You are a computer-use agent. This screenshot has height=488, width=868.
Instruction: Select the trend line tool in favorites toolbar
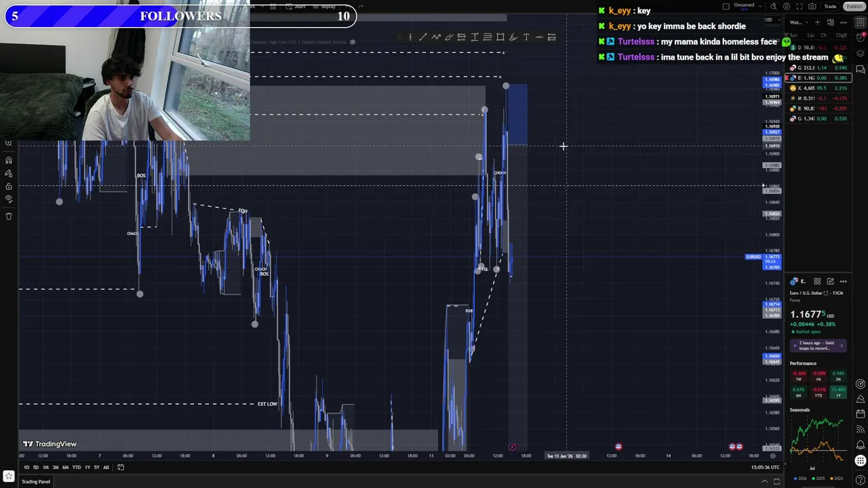[423, 37]
